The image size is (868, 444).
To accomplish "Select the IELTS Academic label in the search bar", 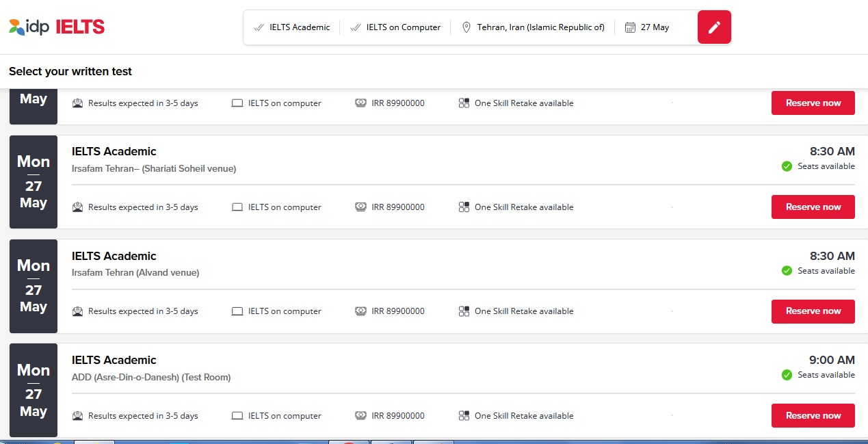I will [300, 27].
